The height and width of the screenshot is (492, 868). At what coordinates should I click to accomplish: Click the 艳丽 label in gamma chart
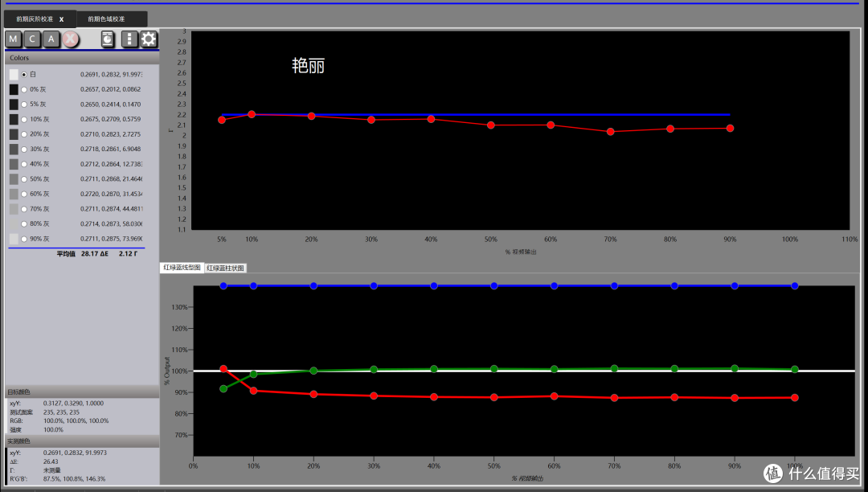click(309, 66)
